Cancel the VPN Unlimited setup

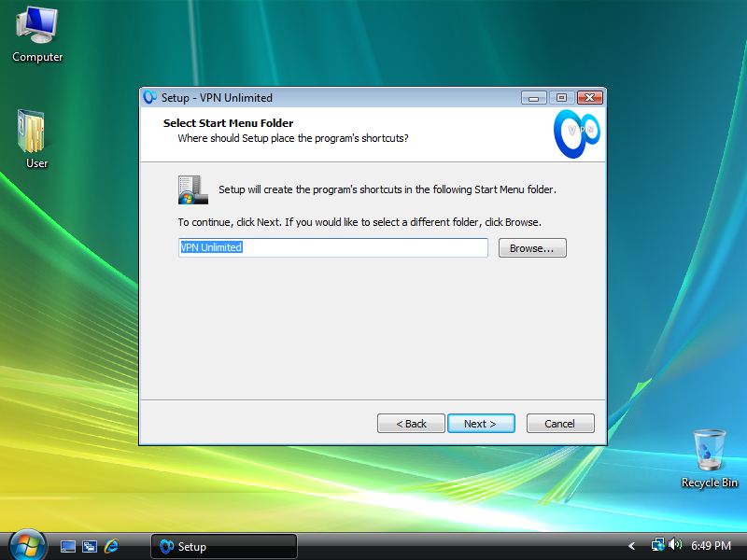pyautogui.click(x=560, y=424)
